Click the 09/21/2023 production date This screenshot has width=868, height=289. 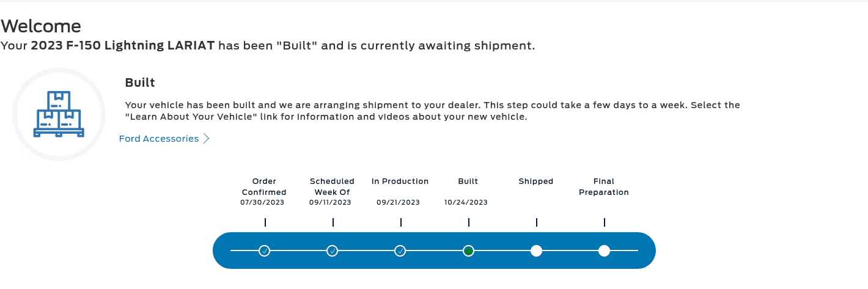click(x=398, y=202)
